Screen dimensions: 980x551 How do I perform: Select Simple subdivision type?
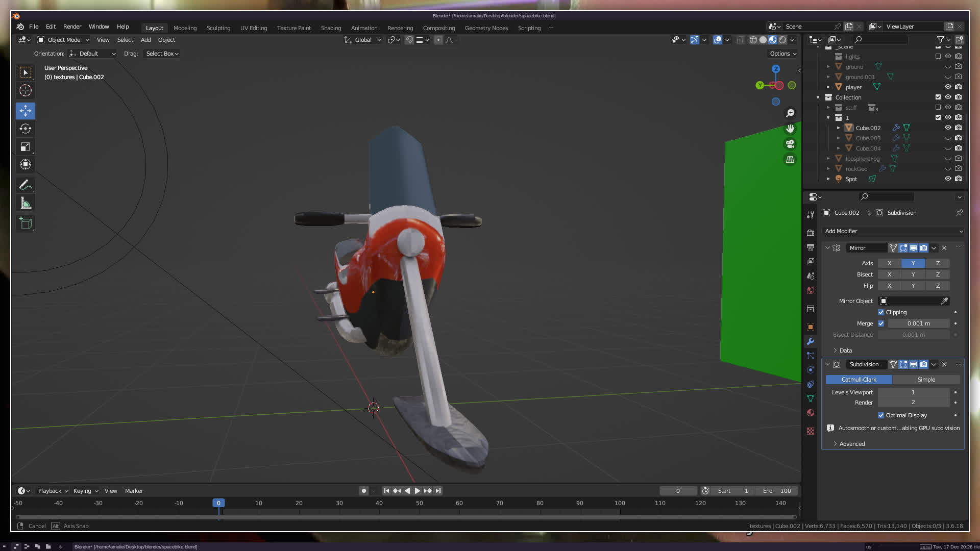[x=926, y=380]
